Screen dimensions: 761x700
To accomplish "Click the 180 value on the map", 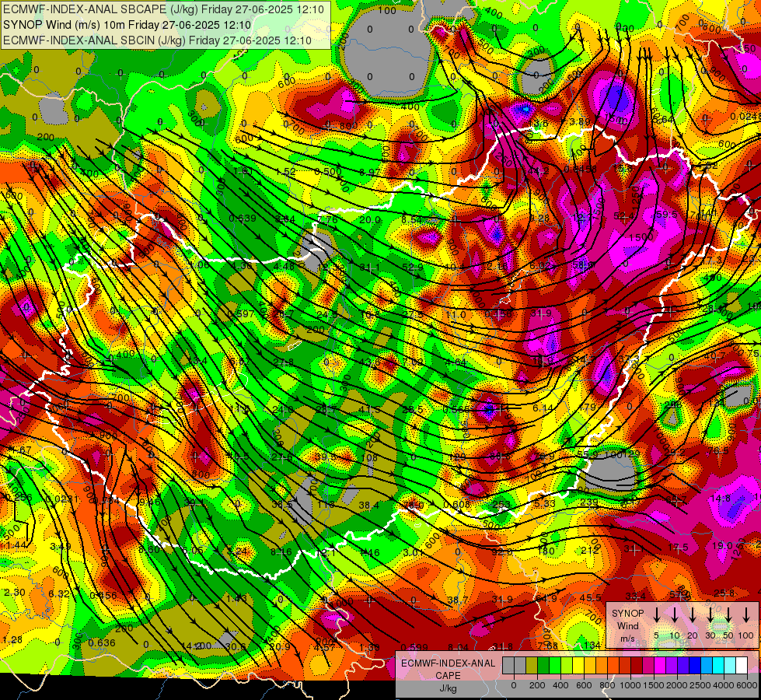I will pyautogui.click(x=546, y=551).
